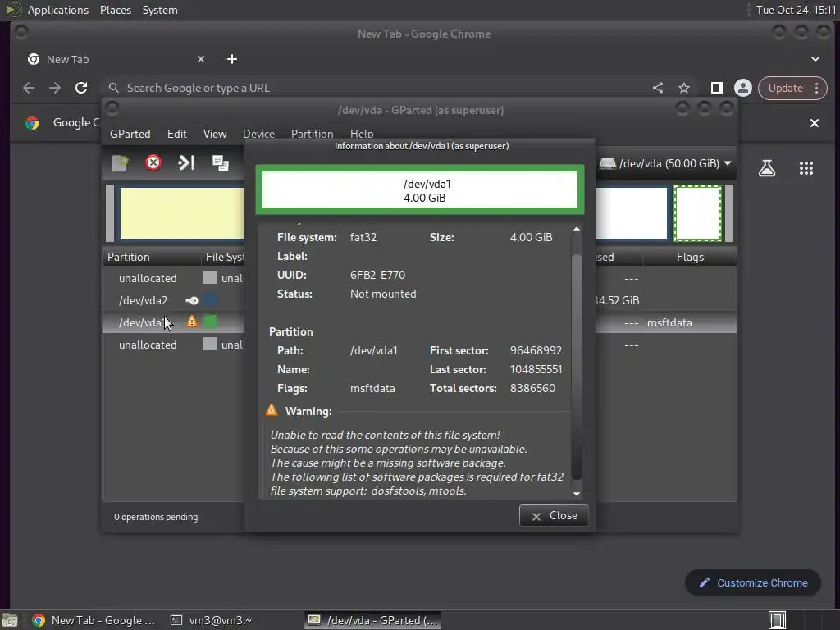
Task: Click the Partition column header
Action: pos(152,257)
